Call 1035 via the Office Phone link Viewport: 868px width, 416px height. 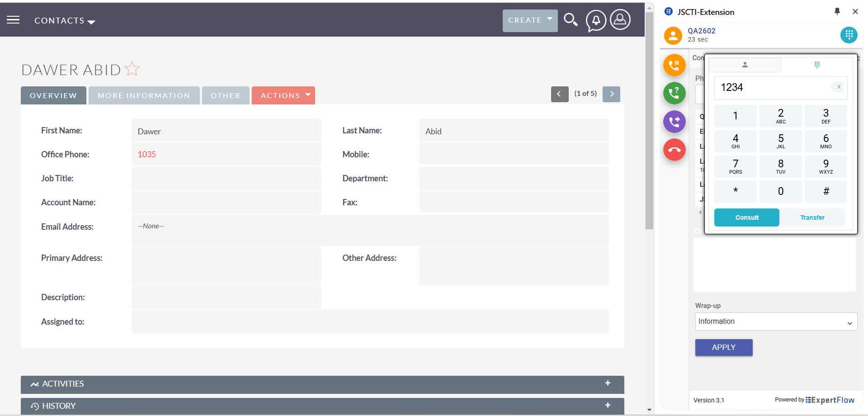pyautogui.click(x=146, y=154)
